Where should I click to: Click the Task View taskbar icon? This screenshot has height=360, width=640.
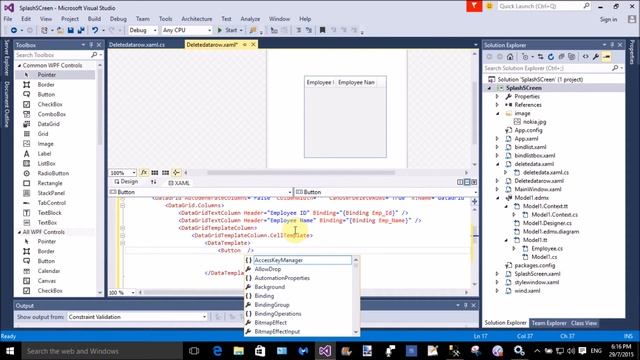click(194, 351)
